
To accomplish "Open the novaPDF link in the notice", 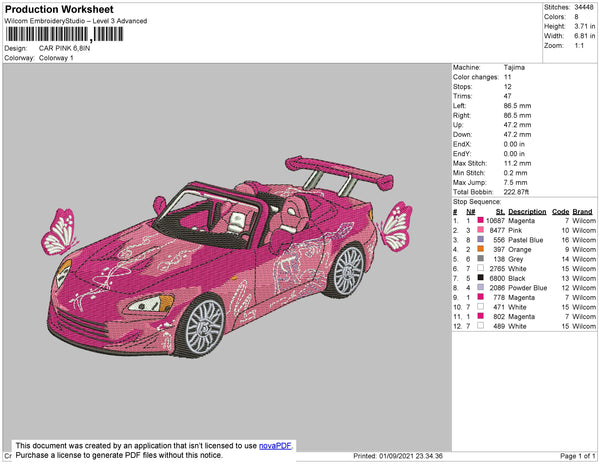I will [274, 446].
